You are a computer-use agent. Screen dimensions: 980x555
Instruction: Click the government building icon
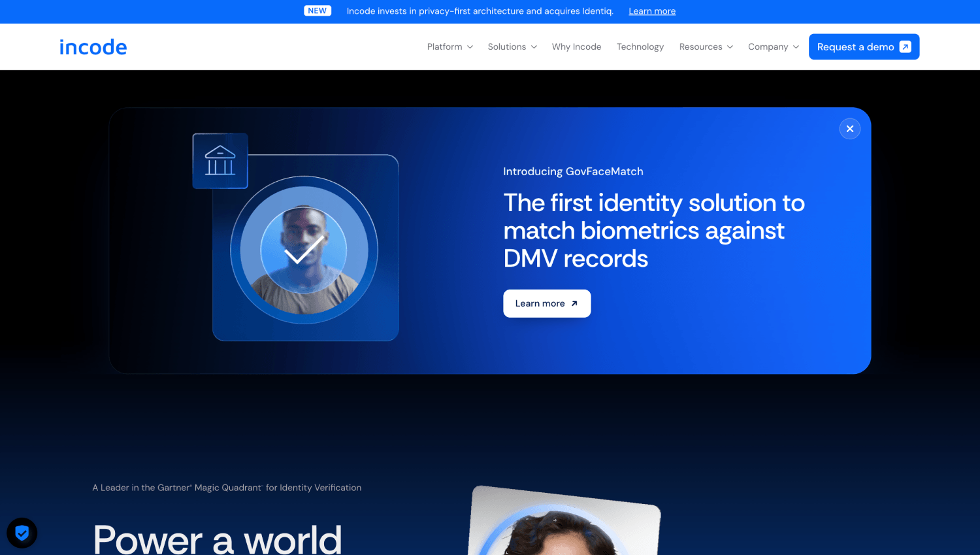point(220,161)
